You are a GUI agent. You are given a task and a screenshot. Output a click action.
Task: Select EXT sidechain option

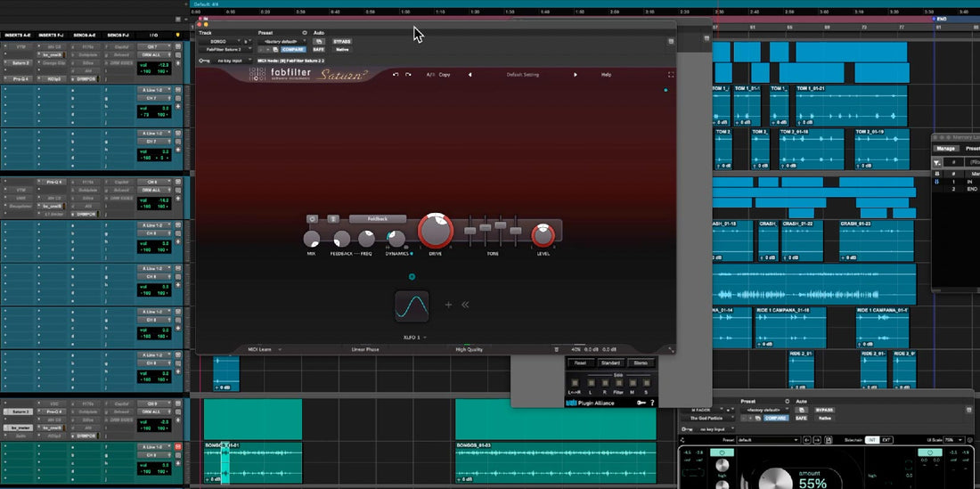(886, 440)
